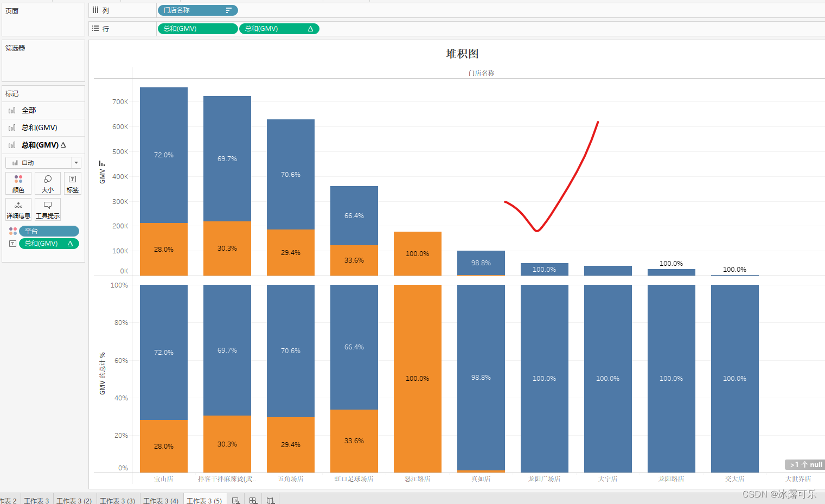Viewport: 825px width, 504px height.
Task: Click the 70.6% label in top chart
Action: pos(291,175)
